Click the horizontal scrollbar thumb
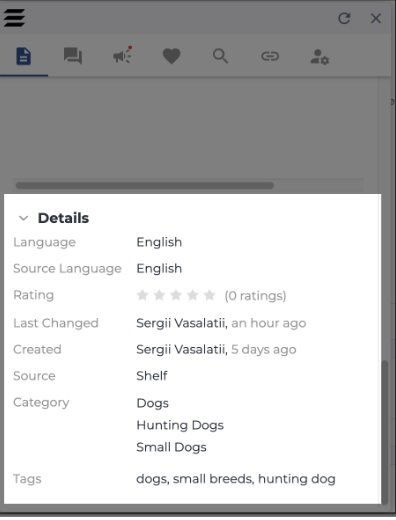This screenshot has width=396, height=520. click(145, 185)
